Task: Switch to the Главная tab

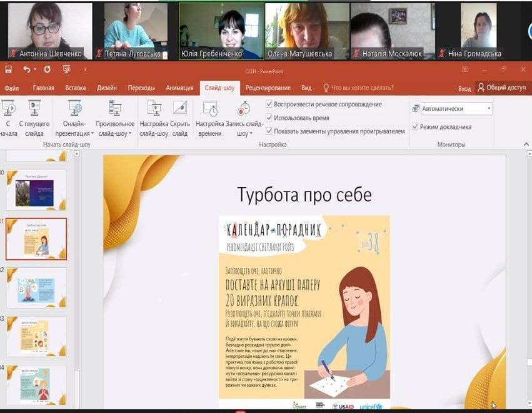Action: tap(43, 88)
